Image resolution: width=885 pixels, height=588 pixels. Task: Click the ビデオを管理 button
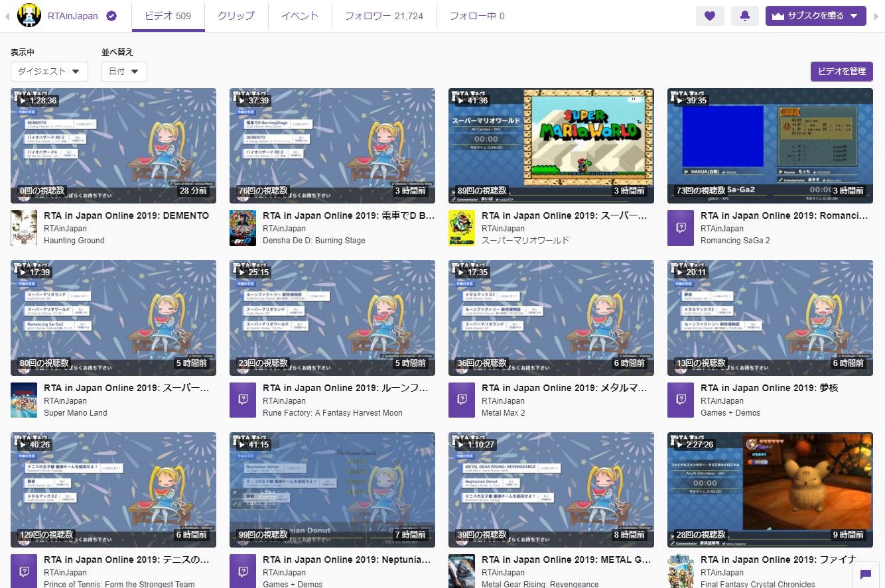pos(842,71)
